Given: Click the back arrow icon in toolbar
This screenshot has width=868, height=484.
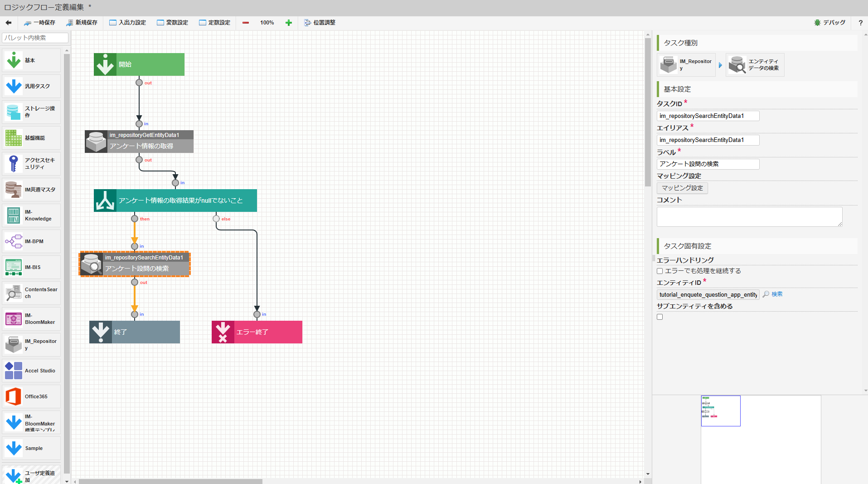Looking at the screenshot, I should pos(9,23).
